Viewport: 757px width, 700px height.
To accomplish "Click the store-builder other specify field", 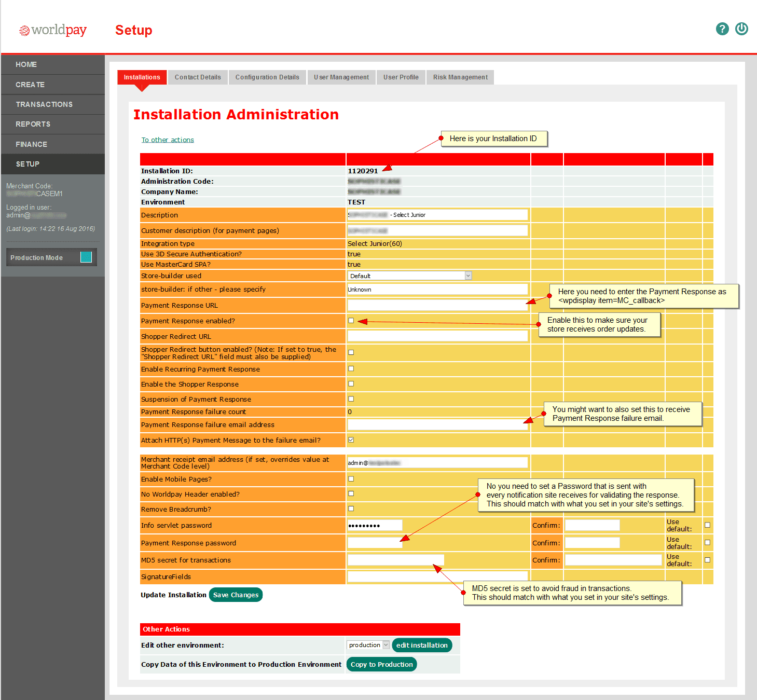I will click(x=437, y=290).
